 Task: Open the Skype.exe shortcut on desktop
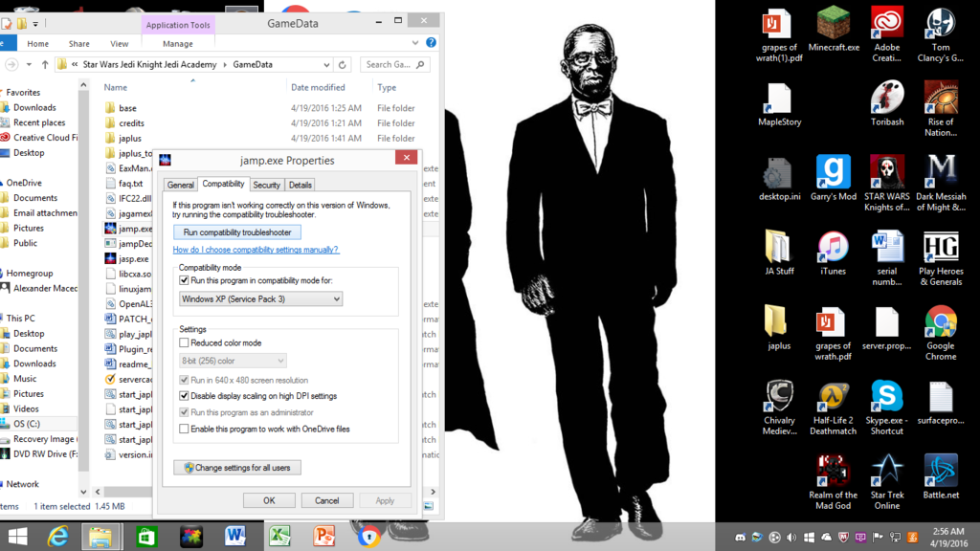(x=887, y=408)
